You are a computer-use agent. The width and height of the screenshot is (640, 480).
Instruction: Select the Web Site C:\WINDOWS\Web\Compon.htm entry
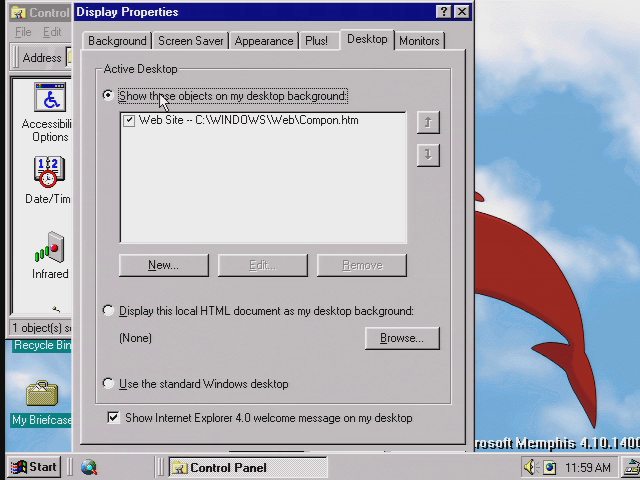pyautogui.click(x=248, y=120)
